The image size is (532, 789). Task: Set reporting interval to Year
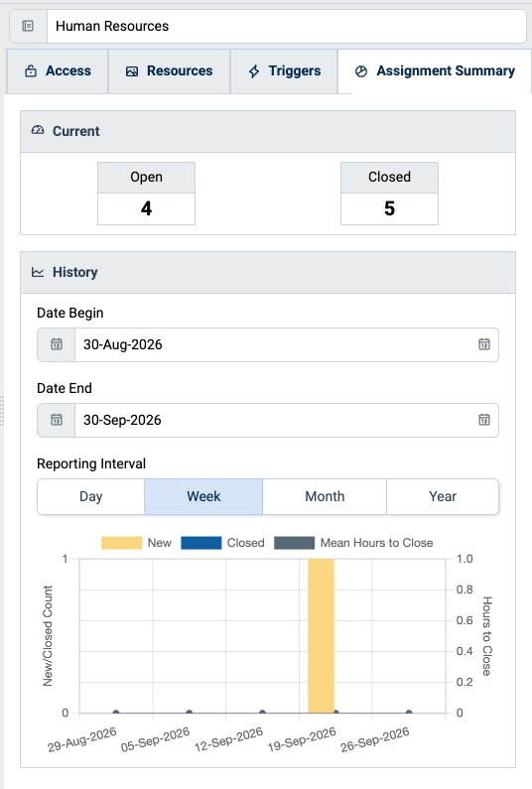pos(443,496)
